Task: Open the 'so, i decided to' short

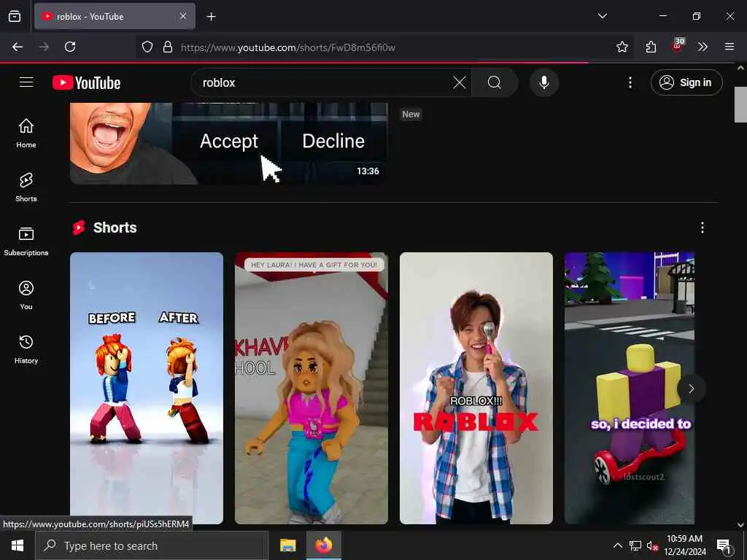Action: tap(630, 388)
